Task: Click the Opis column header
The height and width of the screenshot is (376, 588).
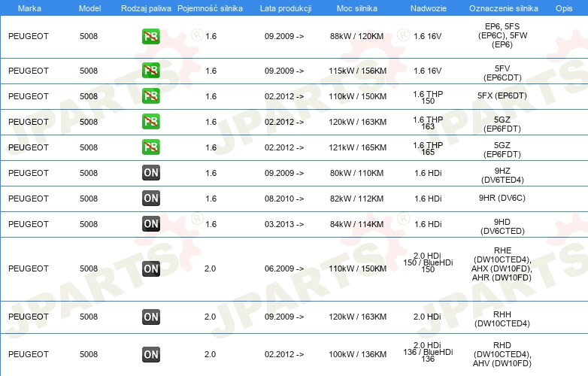Action: coord(564,8)
